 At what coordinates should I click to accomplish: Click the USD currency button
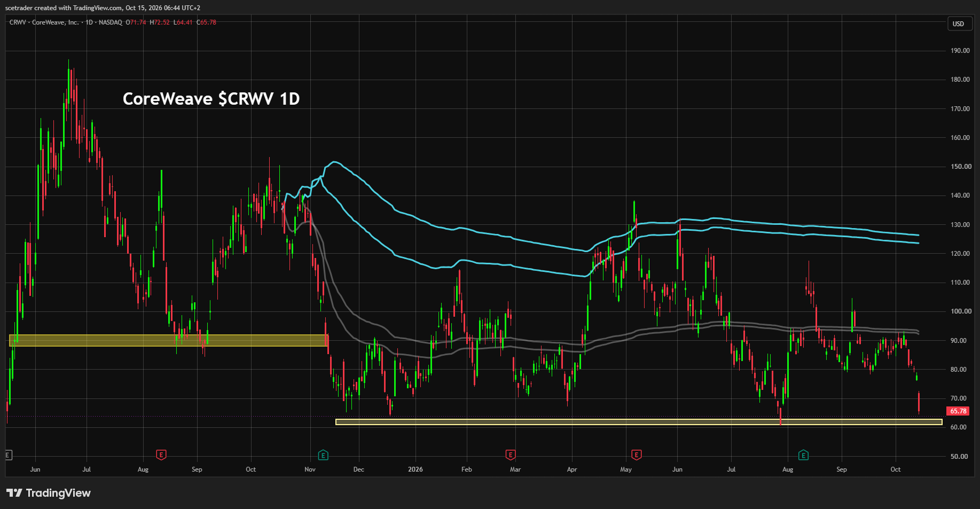959,24
